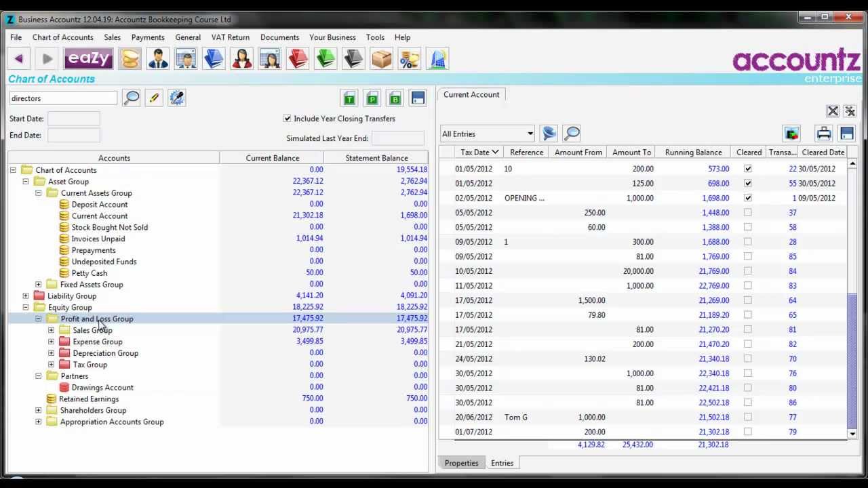Click the green P report icon
The image size is (868, 488).
click(x=372, y=98)
